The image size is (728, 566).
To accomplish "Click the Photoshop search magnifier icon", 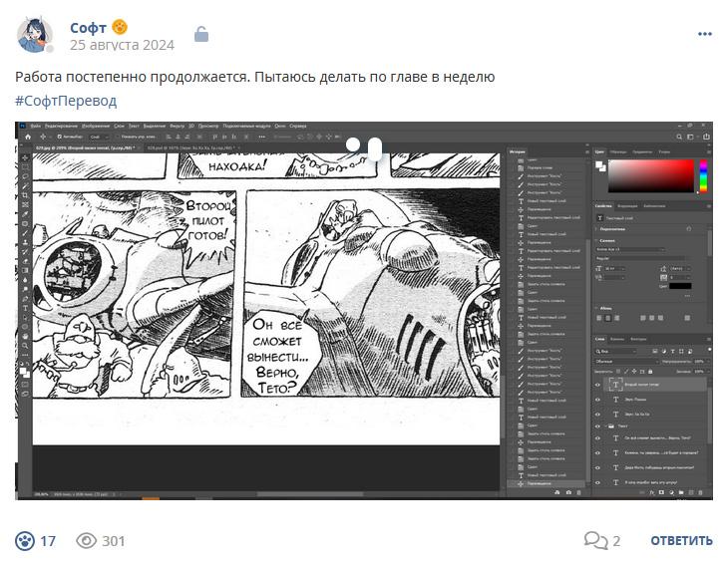I will coord(679,137).
